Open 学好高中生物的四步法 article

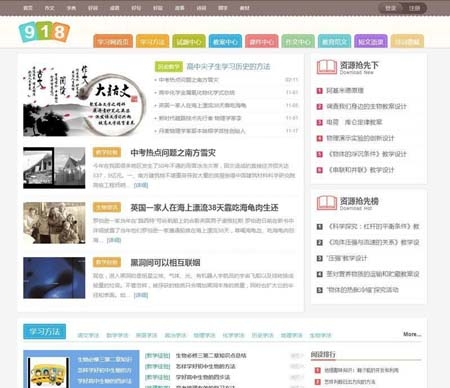[x=203, y=377]
